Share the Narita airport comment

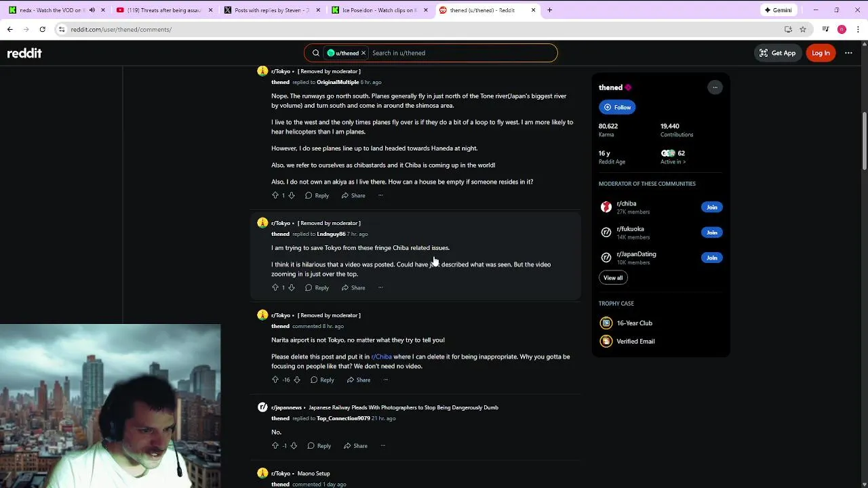point(359,380)
